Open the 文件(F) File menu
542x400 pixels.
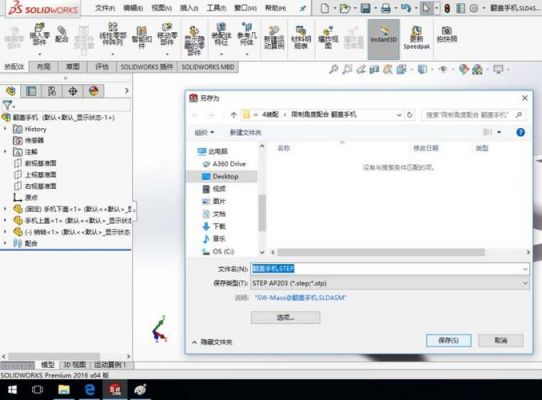[105, 8]
